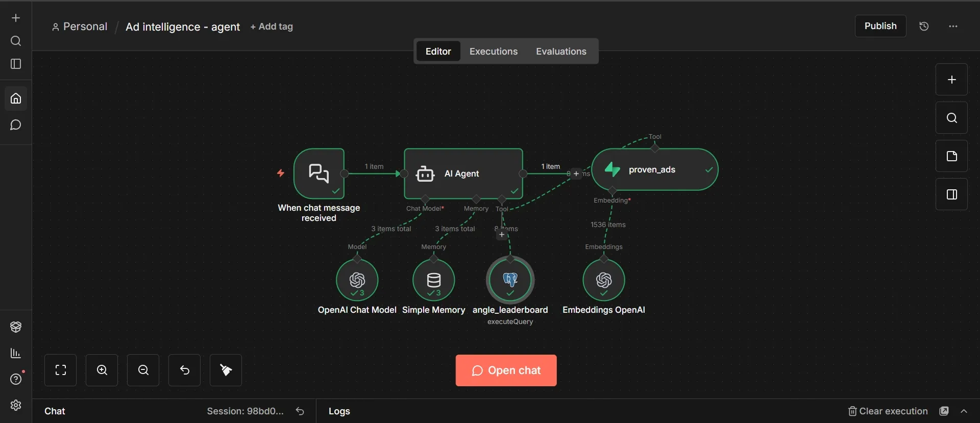Click plus on the Tool connector line

[x=502, y=235]
